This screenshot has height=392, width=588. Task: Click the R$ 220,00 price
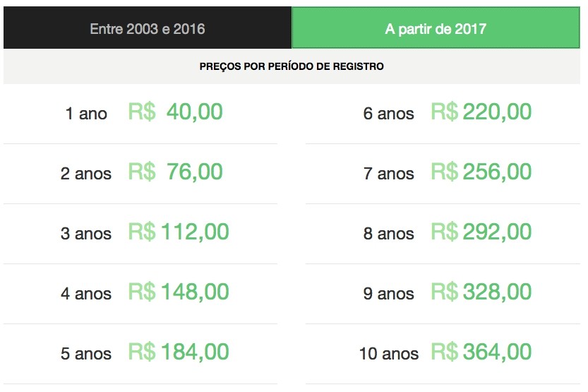[481, 112]
